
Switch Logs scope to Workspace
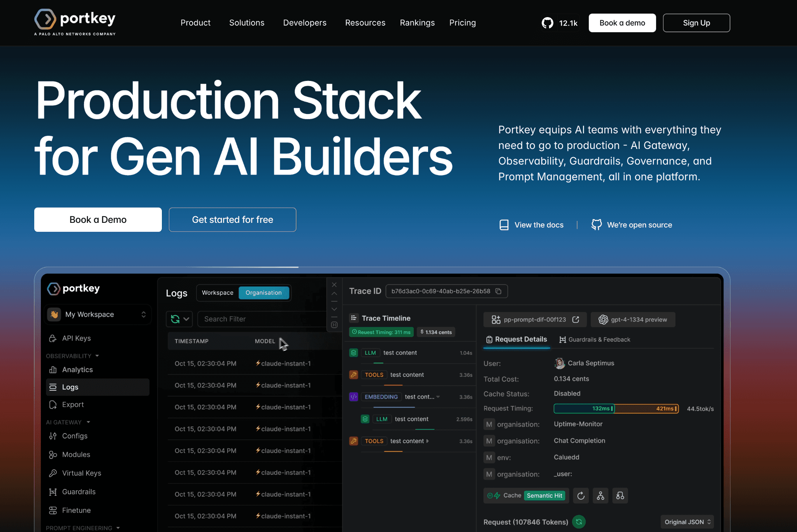tap(218, 293)
